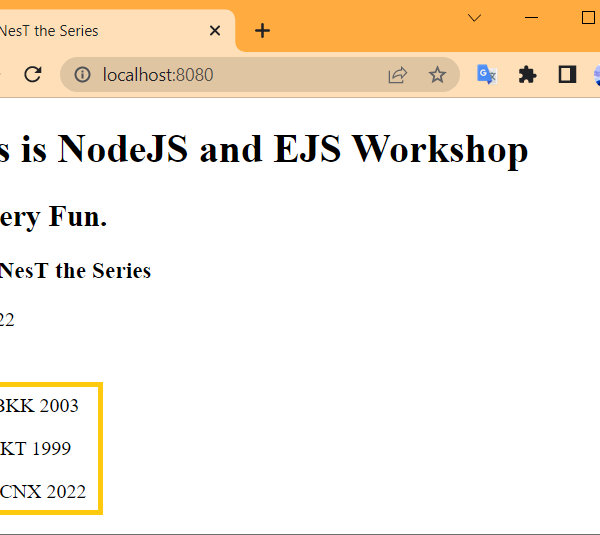Image resolution: width=600 pixels, height=535 pixels.
Task: Close the NesT the Series tab
Action: (215, 31)
